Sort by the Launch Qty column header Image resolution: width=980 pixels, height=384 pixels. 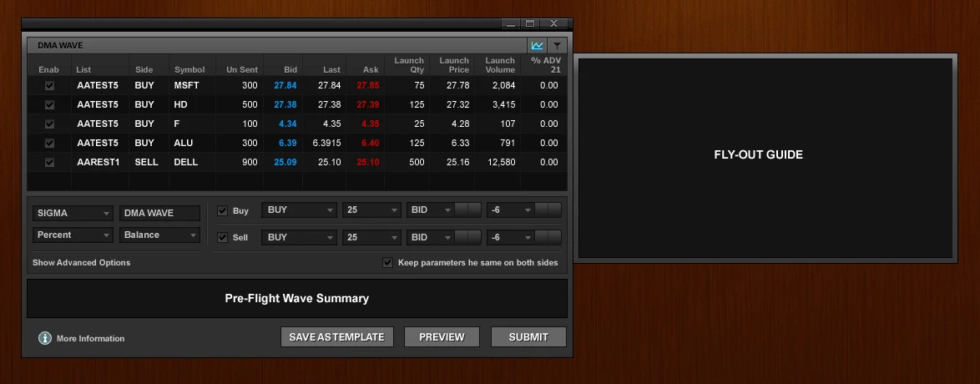coord(409,65)
